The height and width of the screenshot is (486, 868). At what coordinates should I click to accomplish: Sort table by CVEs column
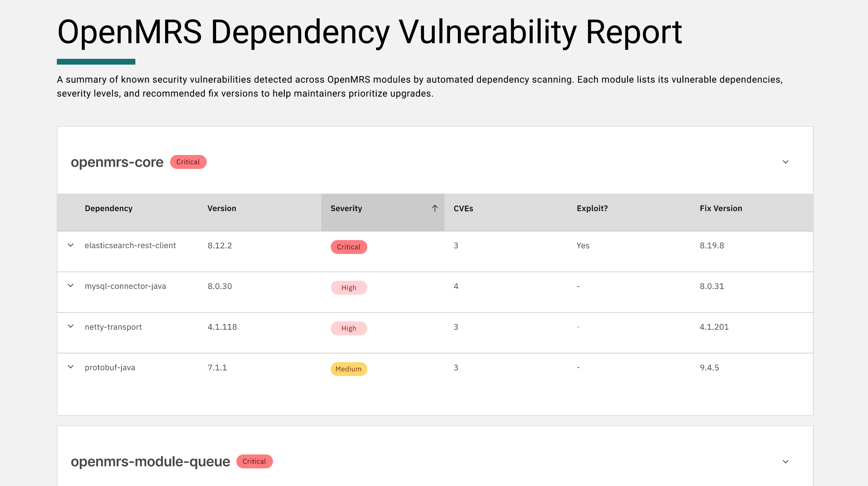point(463,209)
